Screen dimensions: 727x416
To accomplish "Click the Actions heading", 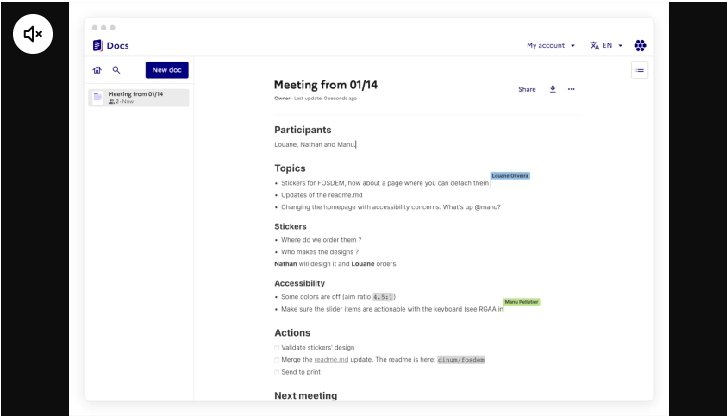I will tap(292, 333).
